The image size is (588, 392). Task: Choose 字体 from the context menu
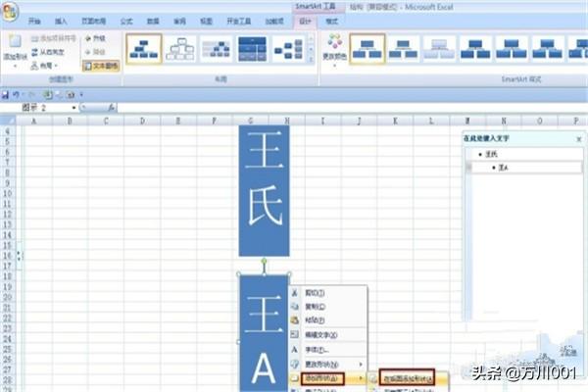pyautogui.click(x=328, y=350)
